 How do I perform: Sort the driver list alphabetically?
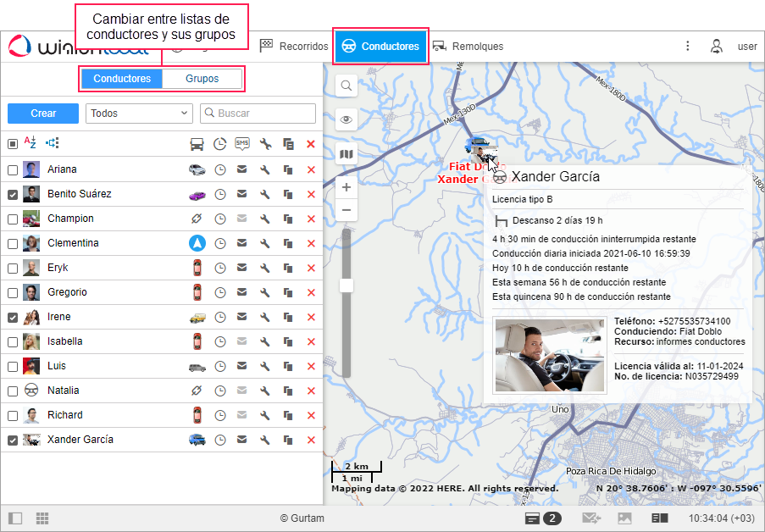[30, 142]
